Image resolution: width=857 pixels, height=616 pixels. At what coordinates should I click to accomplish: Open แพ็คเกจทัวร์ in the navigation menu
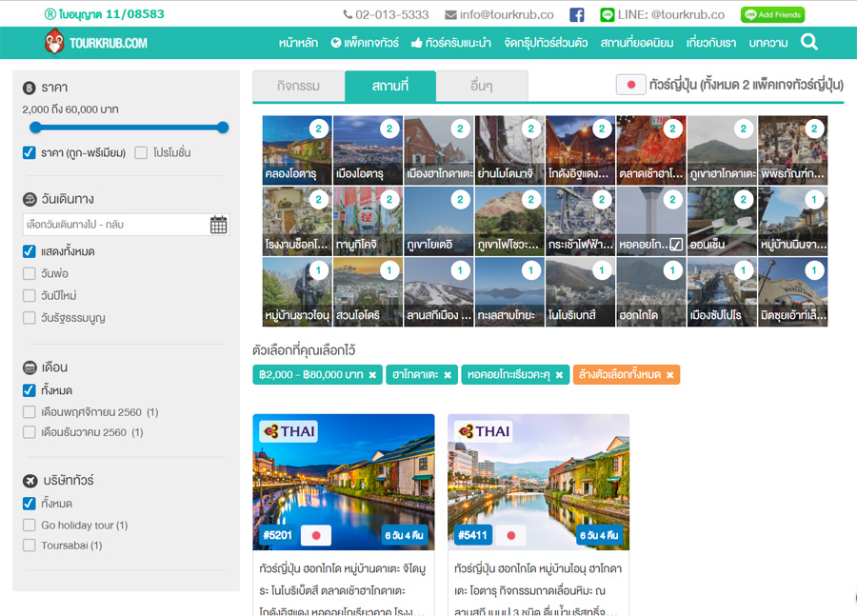coord(365,43)
